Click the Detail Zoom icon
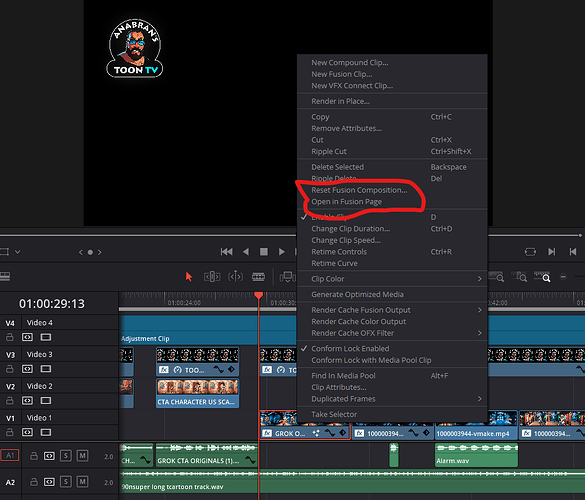Screen dimensions: 585x500 tap(519, 277)
